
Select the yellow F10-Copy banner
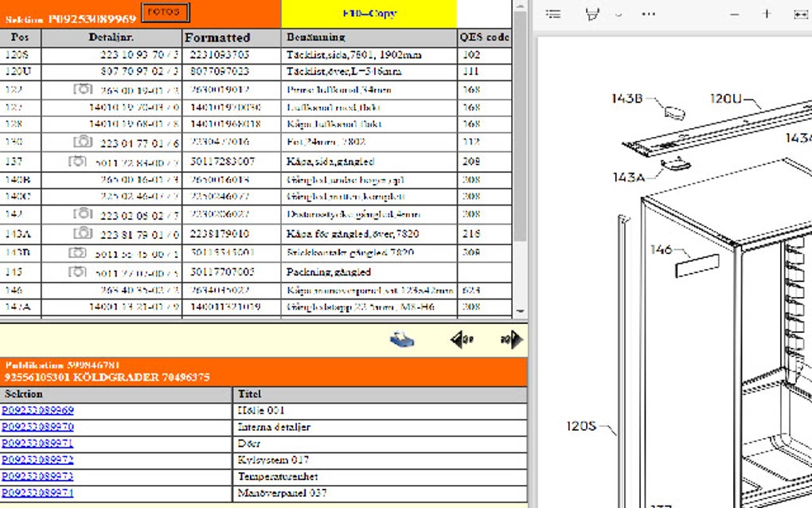tap(369, 13)
